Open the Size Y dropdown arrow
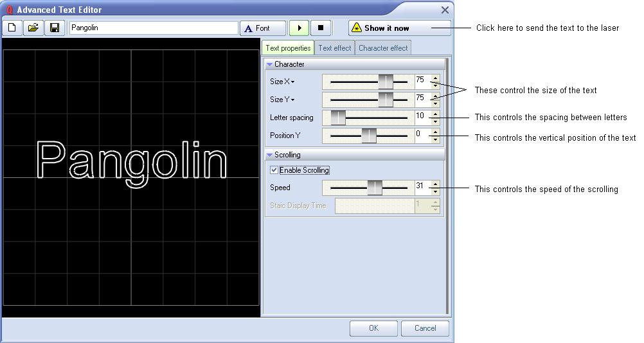644x343 pixels. (292, 100)
